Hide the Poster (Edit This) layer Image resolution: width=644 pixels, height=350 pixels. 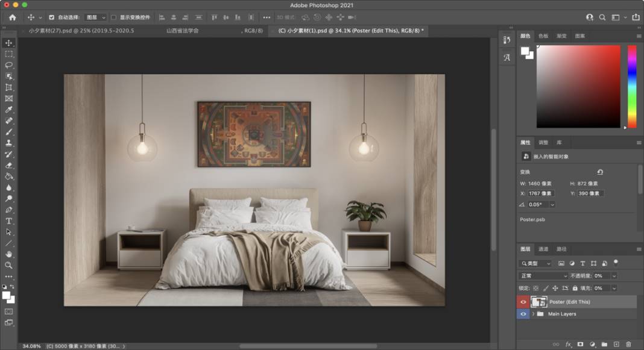pos(523,302)
